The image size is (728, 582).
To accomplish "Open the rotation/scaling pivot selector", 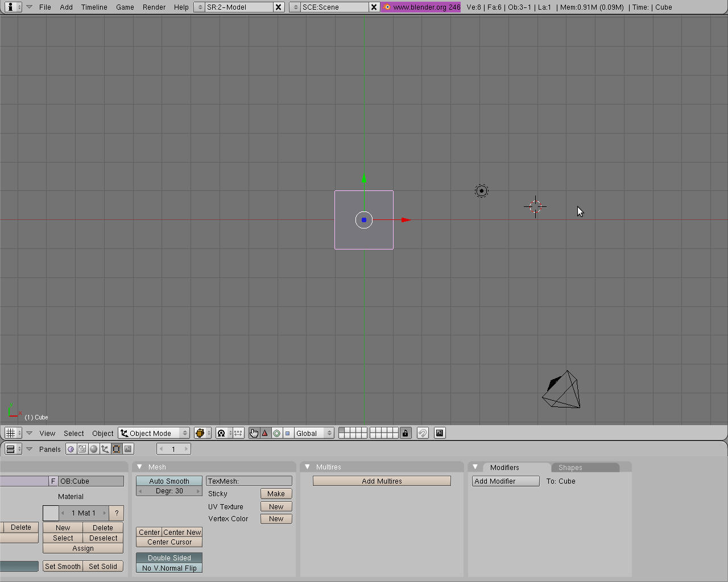I will pos(224,433).
